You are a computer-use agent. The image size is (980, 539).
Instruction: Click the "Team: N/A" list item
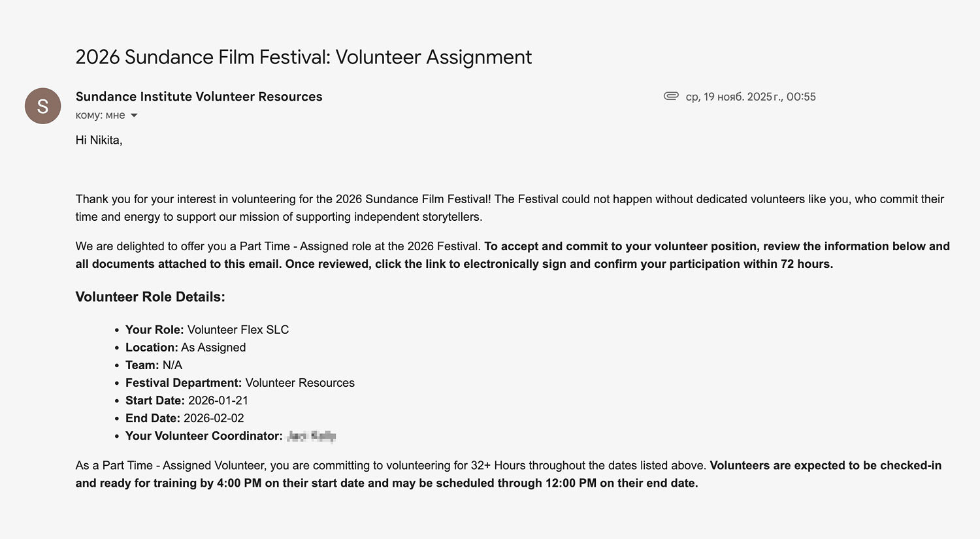tap(154, 365)
